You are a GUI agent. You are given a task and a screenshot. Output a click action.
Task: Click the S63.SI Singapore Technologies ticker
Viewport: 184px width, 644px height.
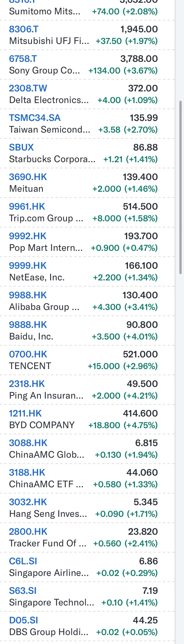[x=23, y=591]
